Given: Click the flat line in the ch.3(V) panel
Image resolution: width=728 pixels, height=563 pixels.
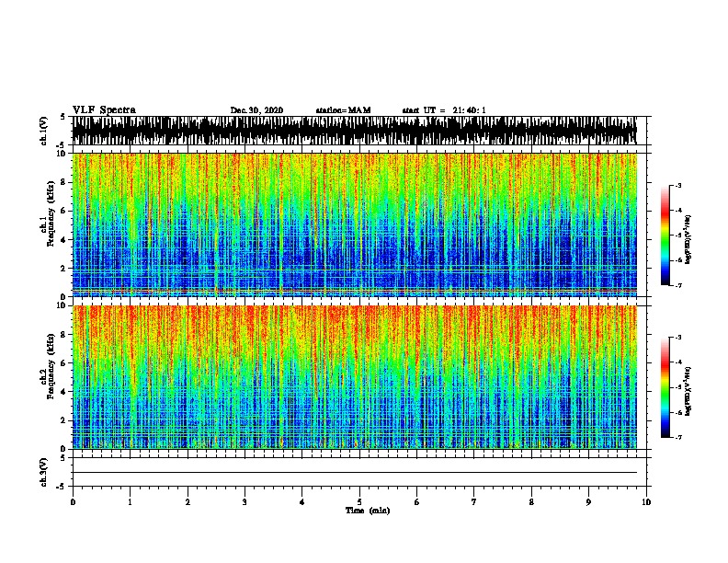Looking at the screenshot, I should (355, 473).
